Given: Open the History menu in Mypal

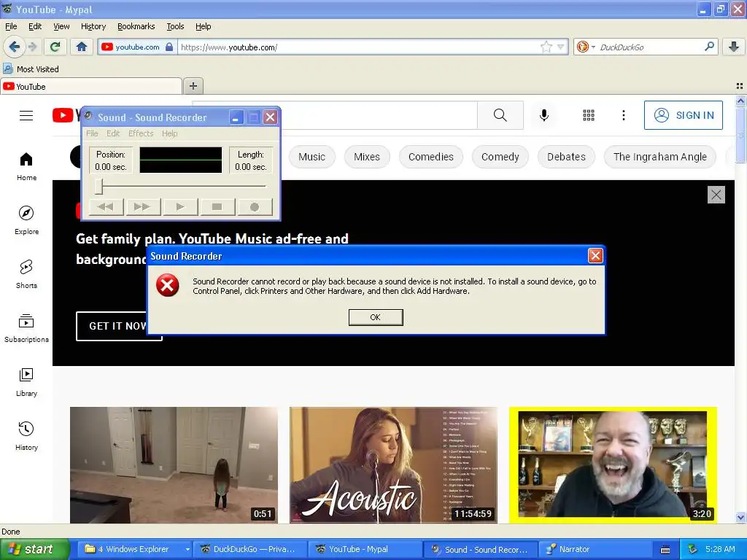Looking at the screenshot, I should coord(93,26).
